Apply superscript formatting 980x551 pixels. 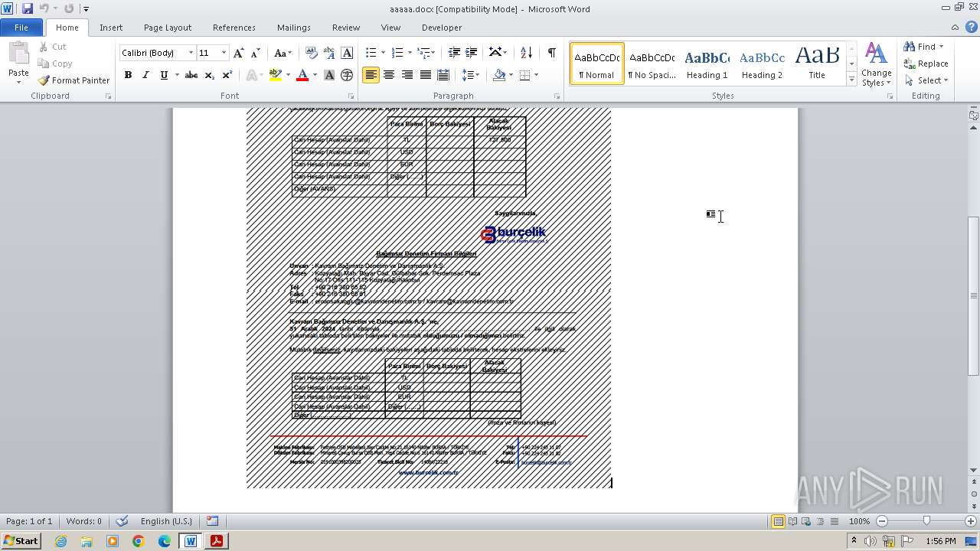(227, 75)
